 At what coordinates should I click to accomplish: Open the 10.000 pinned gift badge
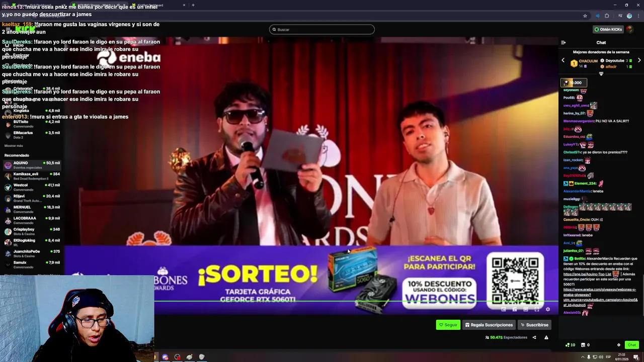tap(574, 82)
